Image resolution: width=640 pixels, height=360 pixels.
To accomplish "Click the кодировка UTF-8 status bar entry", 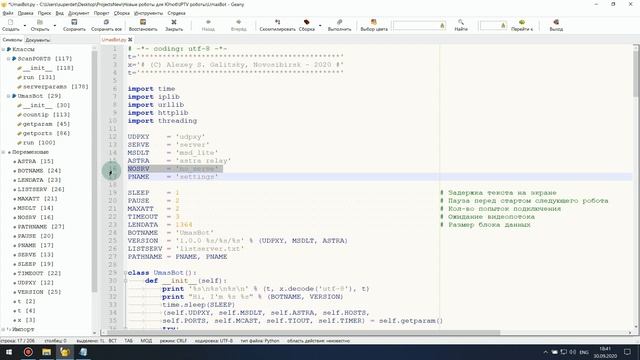I will 214,340.
